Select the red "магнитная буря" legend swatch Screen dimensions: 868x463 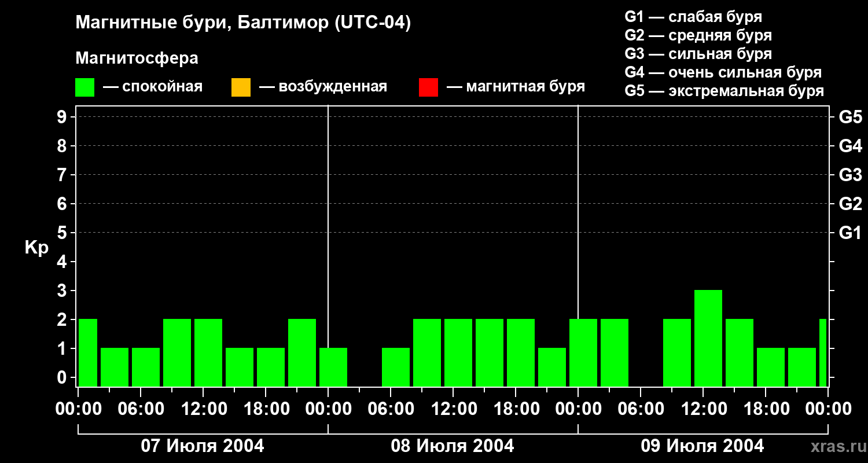[428, 87]
